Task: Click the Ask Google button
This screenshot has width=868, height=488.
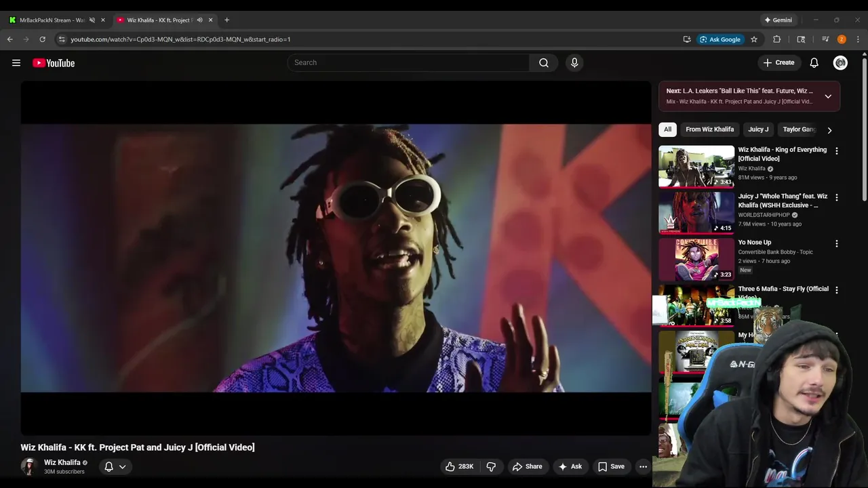Action: point(720,39)
